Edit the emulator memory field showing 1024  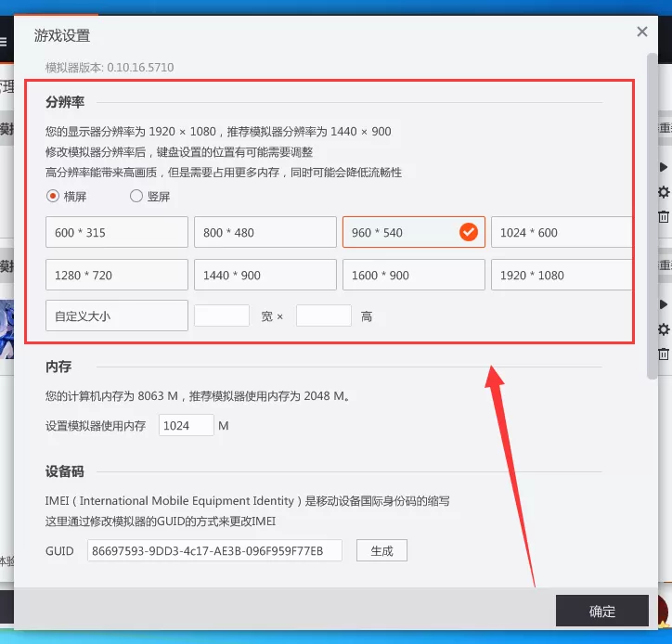point(186,425)
